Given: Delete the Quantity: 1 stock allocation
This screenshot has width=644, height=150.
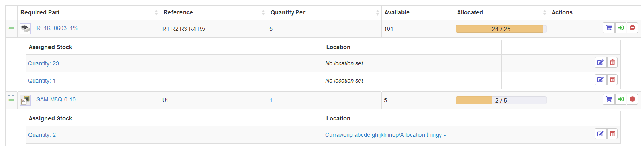Looking at the screenshot, I should coord(612,79).
